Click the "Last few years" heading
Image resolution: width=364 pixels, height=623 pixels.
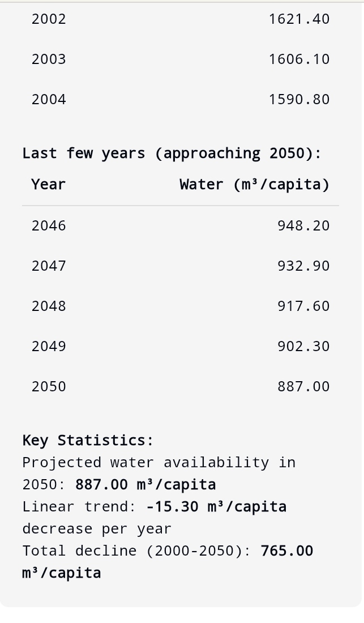coord(172,153)
